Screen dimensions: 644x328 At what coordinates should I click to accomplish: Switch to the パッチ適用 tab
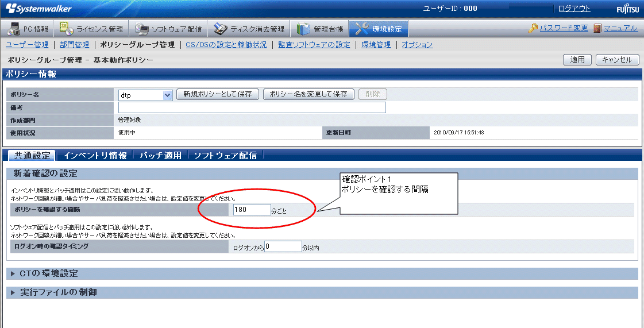click(160, 155)
